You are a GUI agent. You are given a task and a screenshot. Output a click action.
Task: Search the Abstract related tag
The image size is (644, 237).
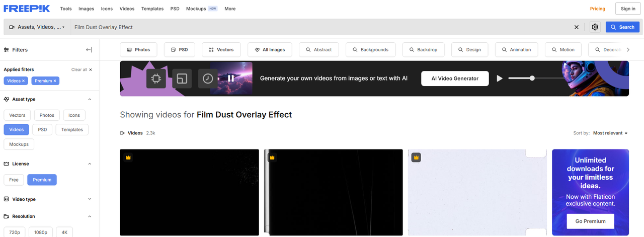319,50
